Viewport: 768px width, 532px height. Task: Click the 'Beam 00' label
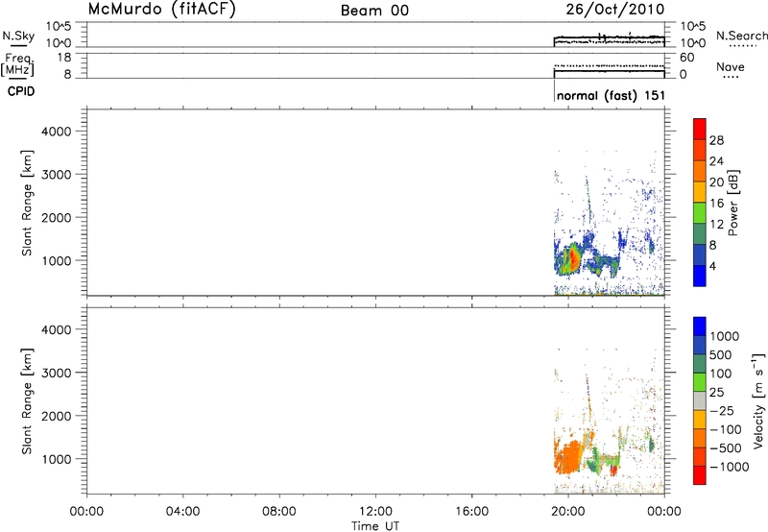[374, 11]
